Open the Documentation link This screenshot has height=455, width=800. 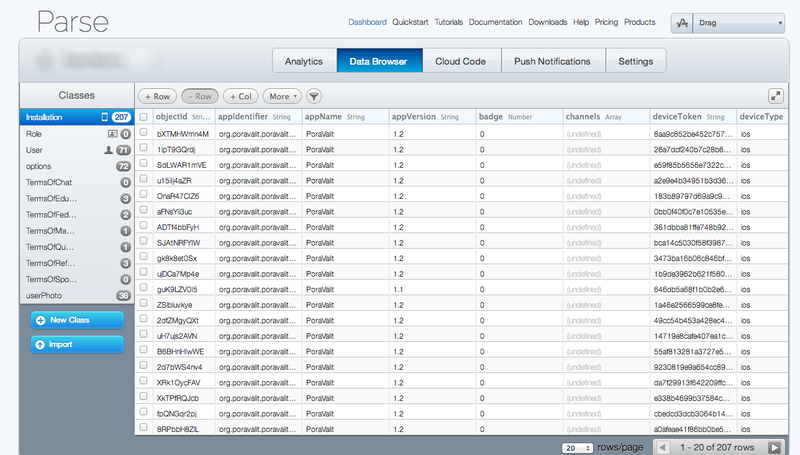(495, 22)
